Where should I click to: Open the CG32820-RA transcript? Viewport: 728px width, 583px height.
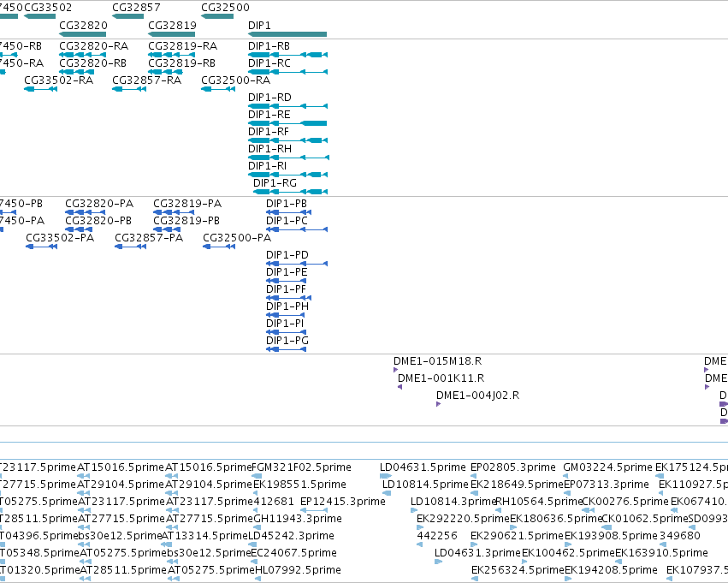click(83, 55)
